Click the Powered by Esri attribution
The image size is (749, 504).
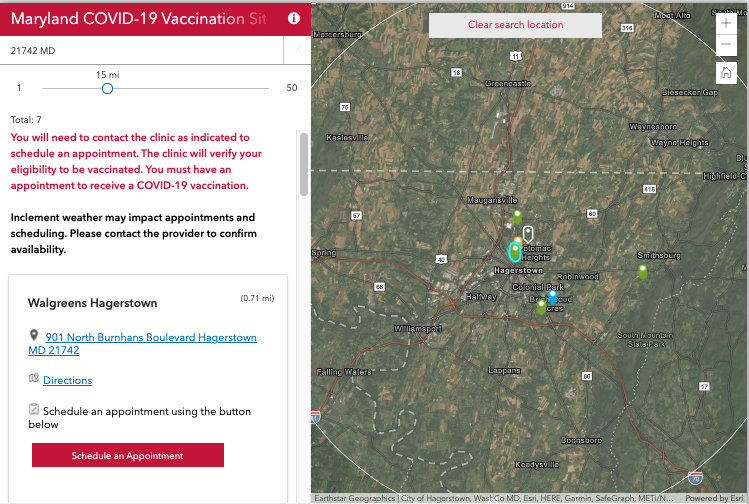click(714, 498)
